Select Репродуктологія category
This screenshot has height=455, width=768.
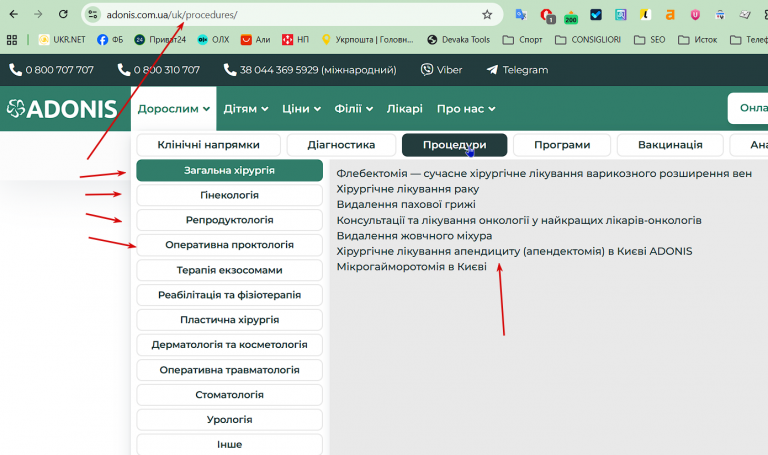pyautogui.click(x=229, y=220)
